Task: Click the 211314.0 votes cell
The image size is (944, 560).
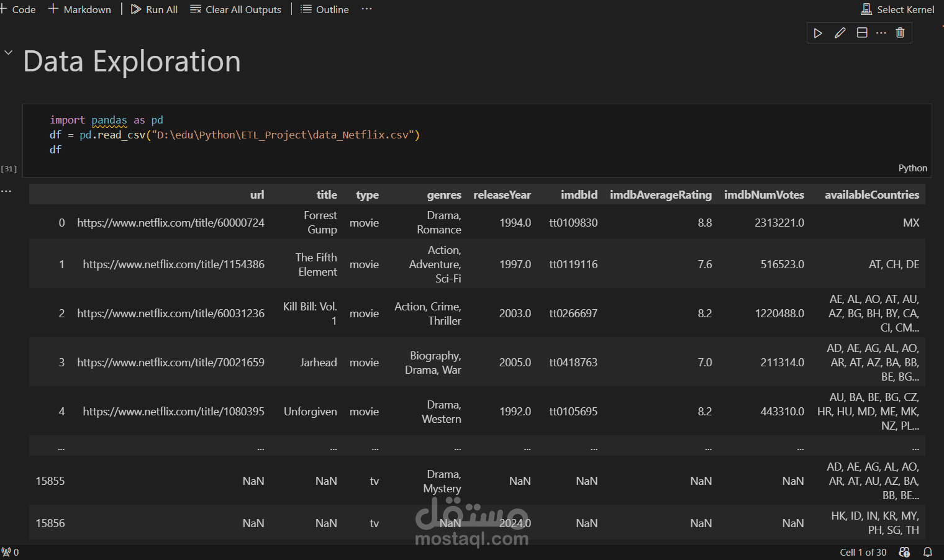Action: (x=783, y=363)
